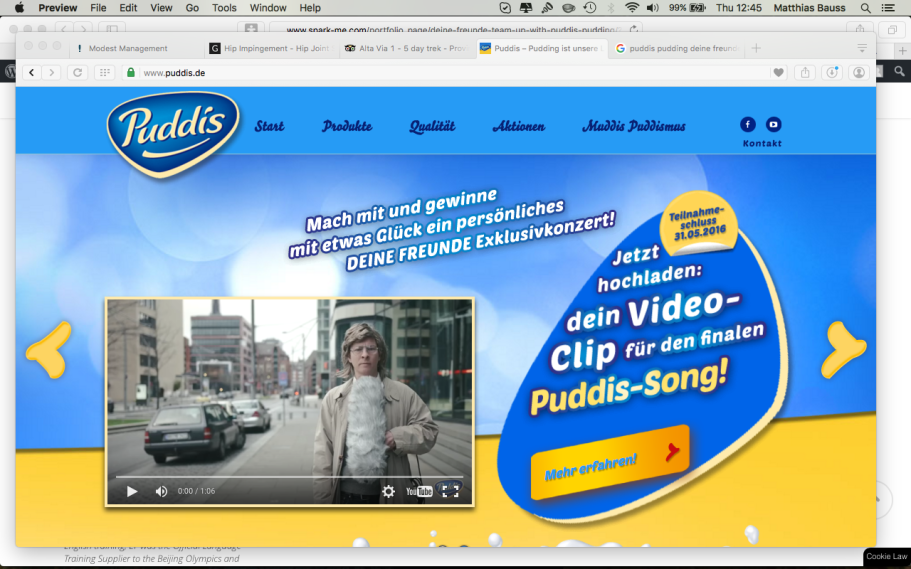This screenshot has height=569, width=911.
Task: Play the embedded YouTube video
Action: pos(132,491)
